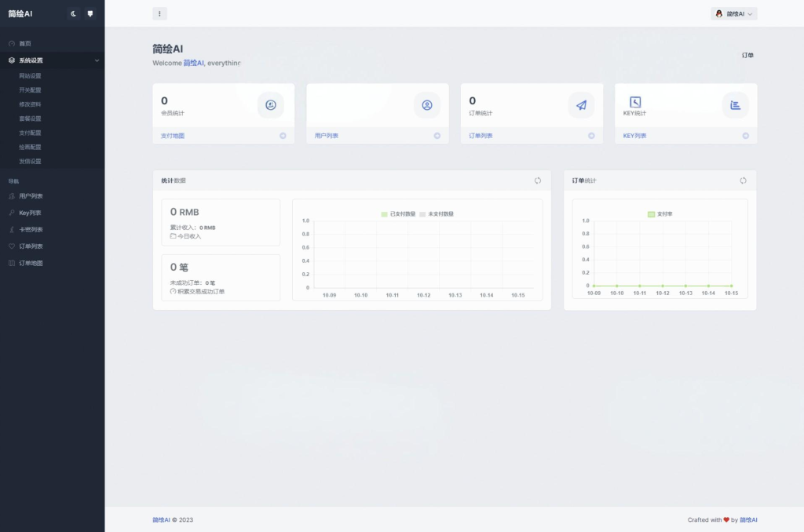Image resolution: width=804 pixels, height=532 pixels.
Task: Refresh the 统计数据 panel
Action: [538, 180]
